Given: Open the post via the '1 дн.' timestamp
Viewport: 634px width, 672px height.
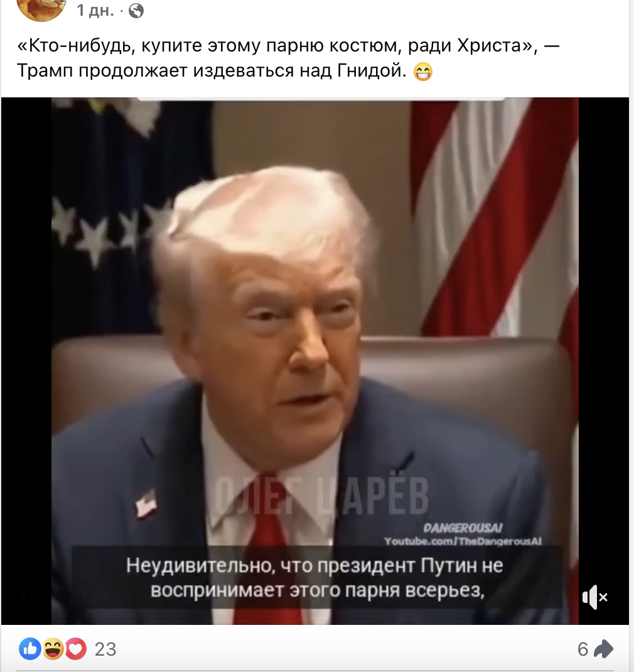Looking at the screenshot, I should pyautogui.click(x=95, y=10).
